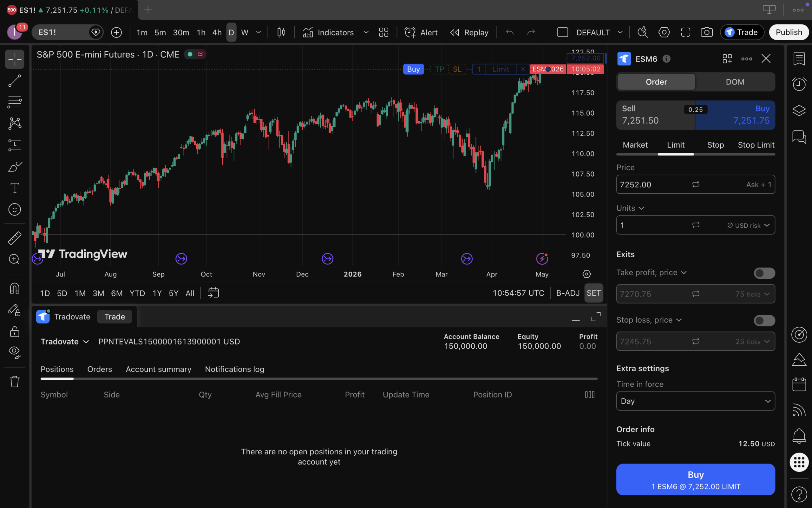
Task: Create an Alert
Action: (421, 32)
